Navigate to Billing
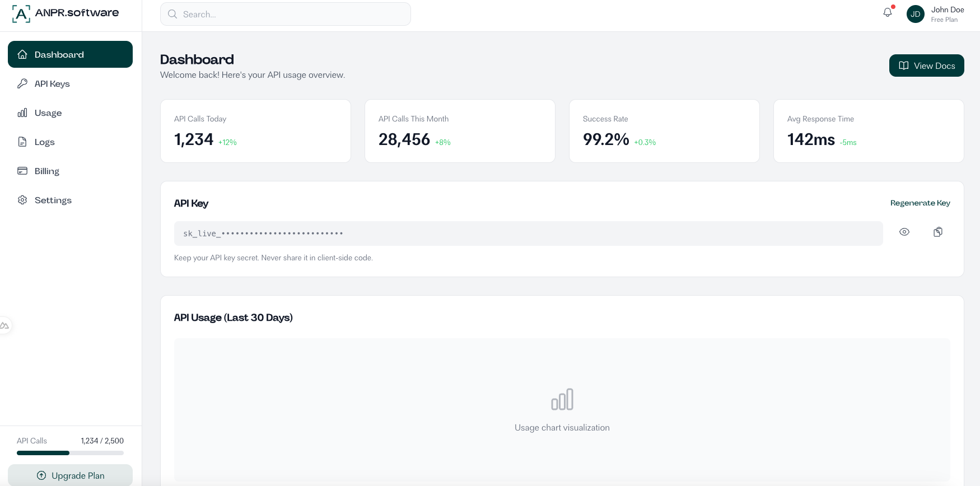Viewport: 980px width, 486px height. [46, 171]
